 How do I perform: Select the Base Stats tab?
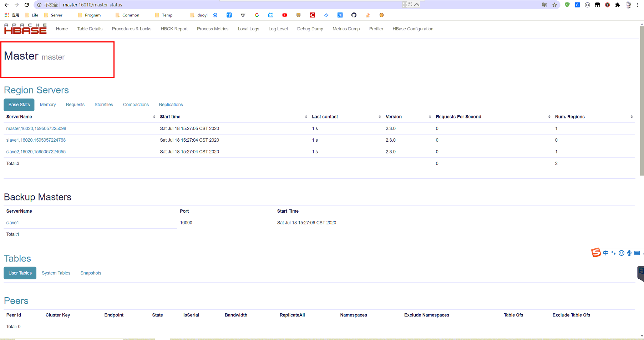(x=19, y=105)
